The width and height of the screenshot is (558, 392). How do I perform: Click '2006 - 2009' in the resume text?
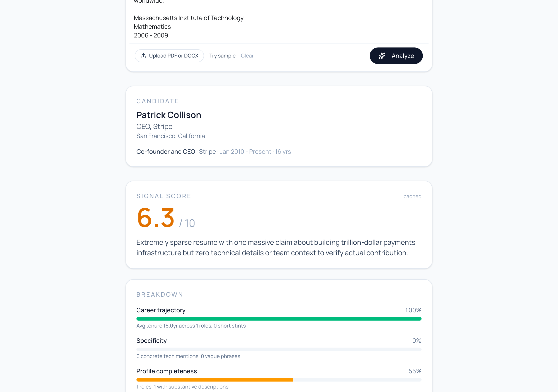151,35
